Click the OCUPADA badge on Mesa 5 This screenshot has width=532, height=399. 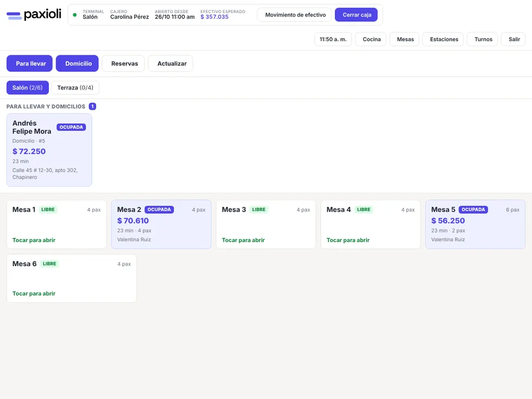(x=473, y=210)
